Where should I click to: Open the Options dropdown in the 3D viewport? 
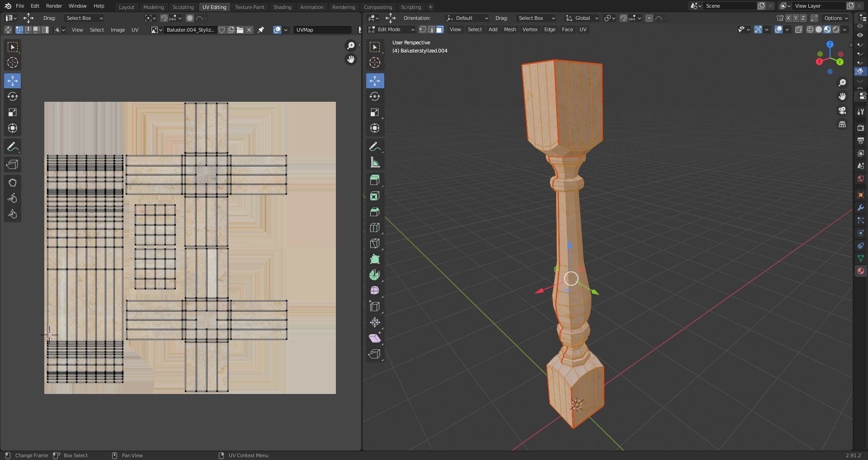(x=836, y=18)
